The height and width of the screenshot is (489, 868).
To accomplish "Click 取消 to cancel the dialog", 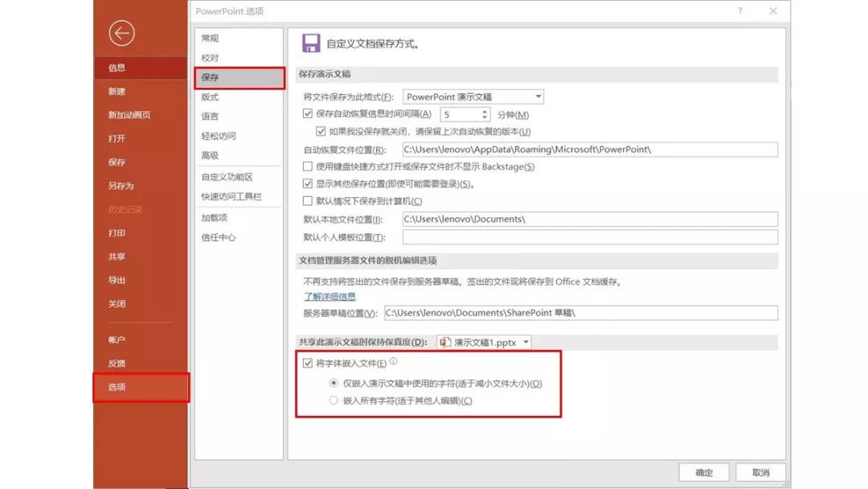I will tap(760, 472).
